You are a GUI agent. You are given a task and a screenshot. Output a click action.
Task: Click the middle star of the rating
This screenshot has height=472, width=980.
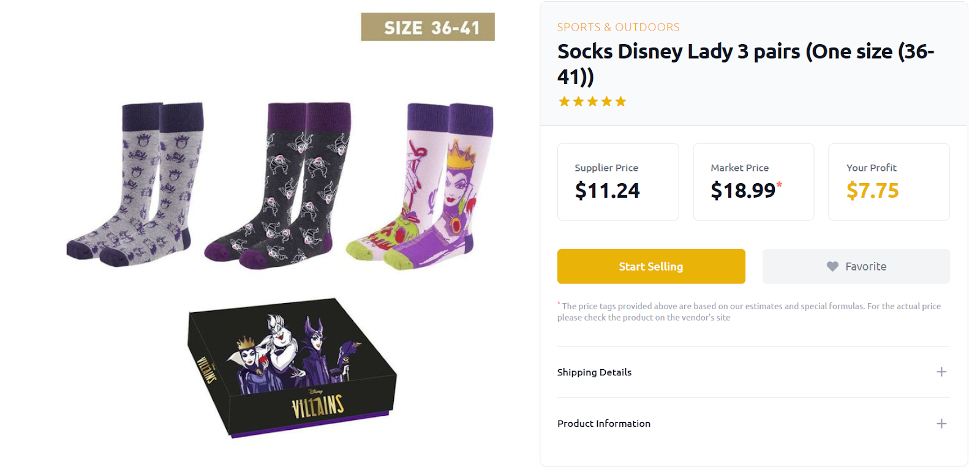click(592, 102)
